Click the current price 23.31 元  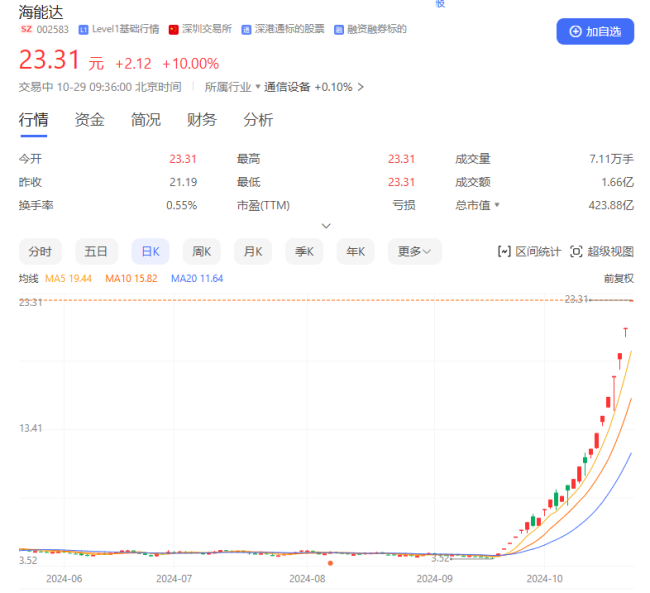[x=61, y=60]
